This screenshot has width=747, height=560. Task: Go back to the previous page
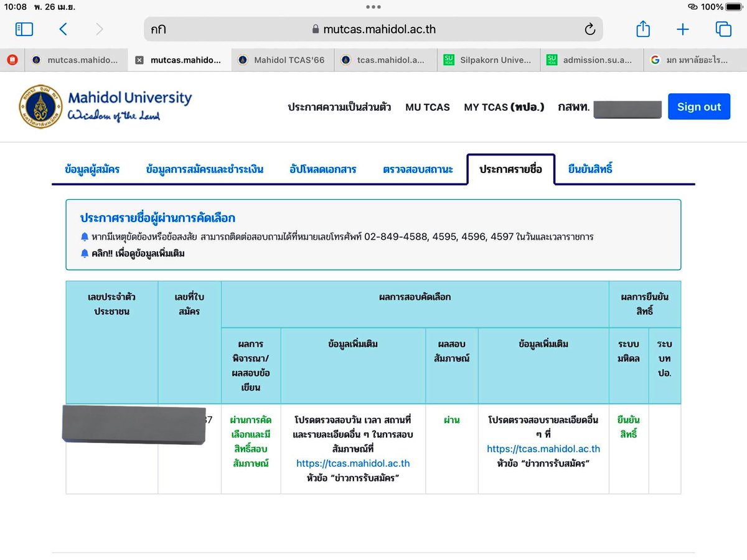tap(63, 29)
